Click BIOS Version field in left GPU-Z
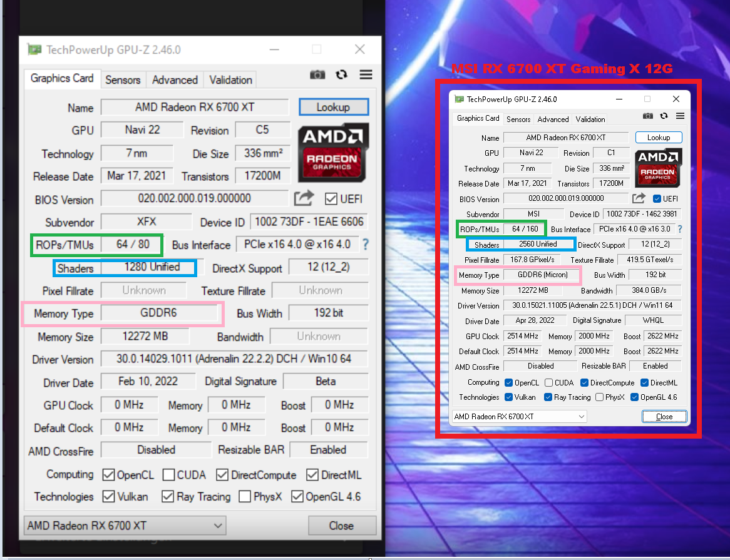The width and height of the screenshot is (730, 560). point(195,198)
